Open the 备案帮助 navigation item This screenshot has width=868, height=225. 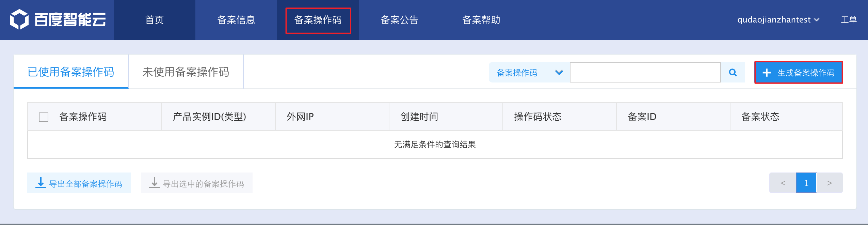pyautogui.click(x=481, y=20)
